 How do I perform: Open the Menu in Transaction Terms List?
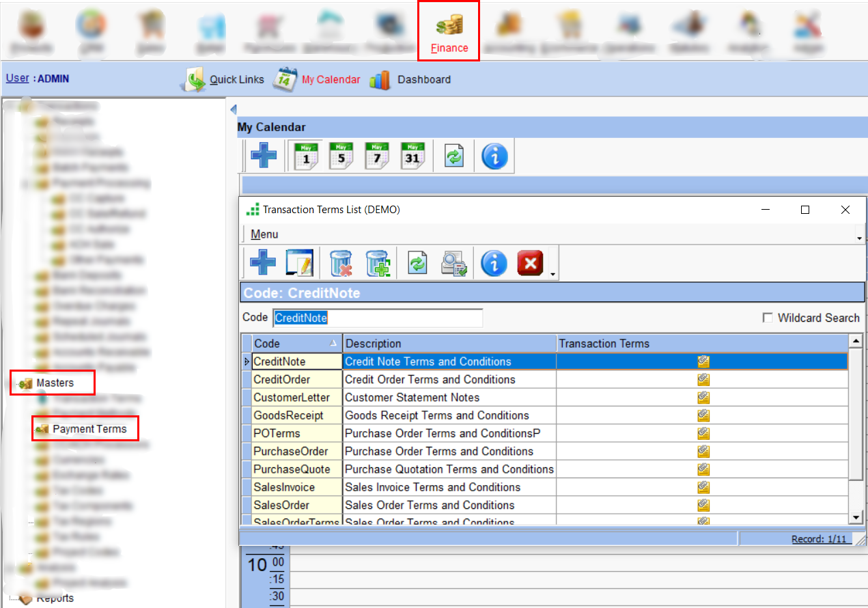264,234
